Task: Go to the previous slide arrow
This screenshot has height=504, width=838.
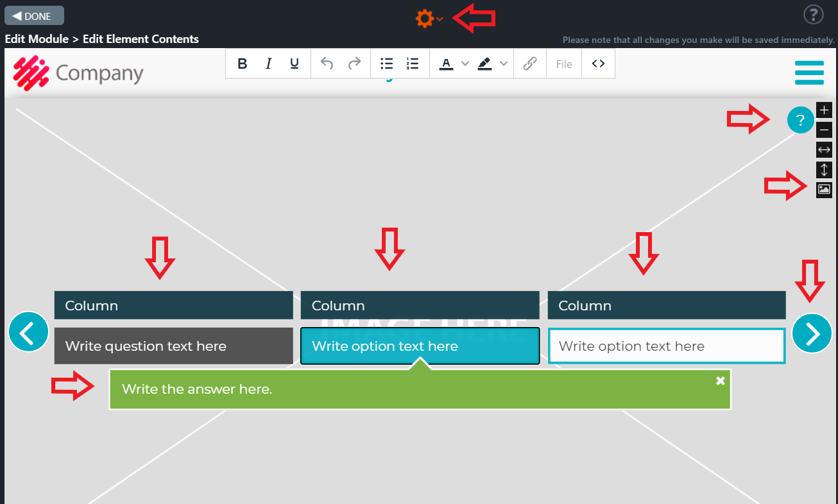Action: [x=29, y=332]
